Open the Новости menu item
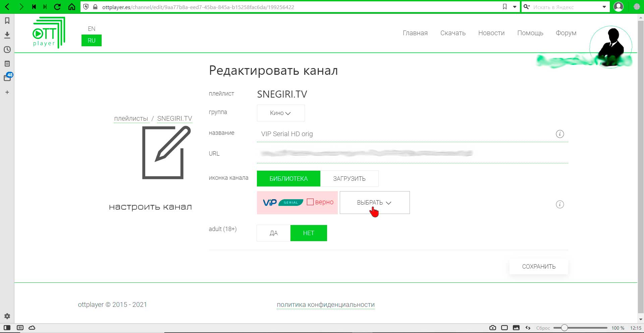644x333 pixels. [x=491, y=33]
